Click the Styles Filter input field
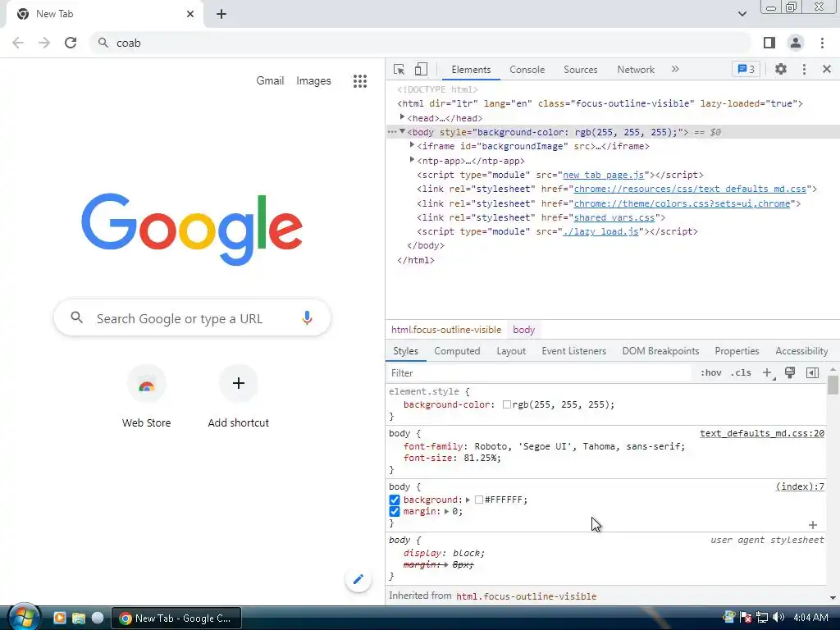 pyautogui.click(x=540, y=373)
